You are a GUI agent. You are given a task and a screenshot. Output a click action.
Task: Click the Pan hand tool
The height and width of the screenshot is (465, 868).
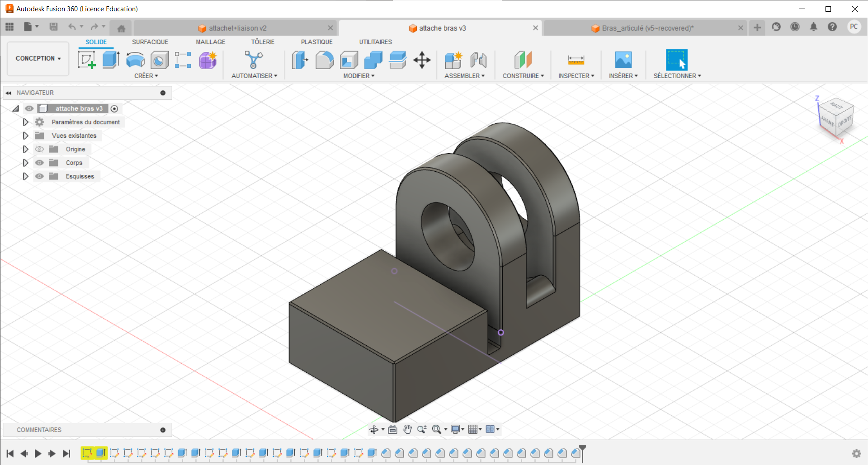[407, 429]
